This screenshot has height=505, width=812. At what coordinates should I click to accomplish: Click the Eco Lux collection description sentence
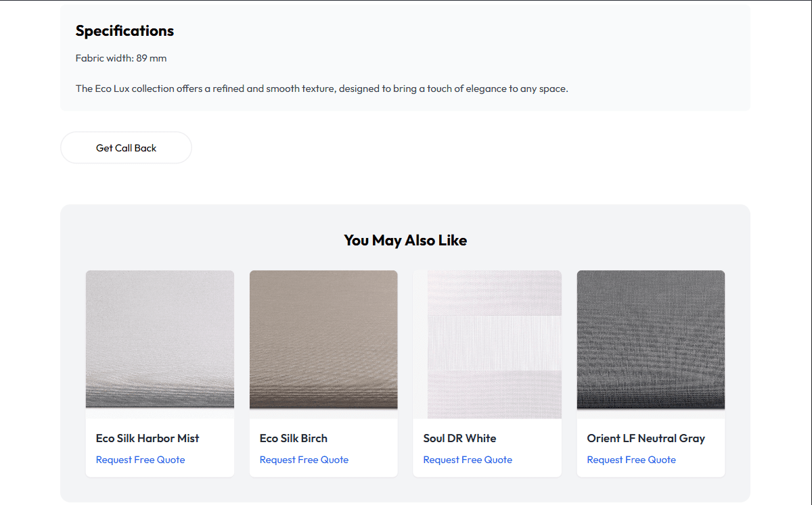[321, 89]
